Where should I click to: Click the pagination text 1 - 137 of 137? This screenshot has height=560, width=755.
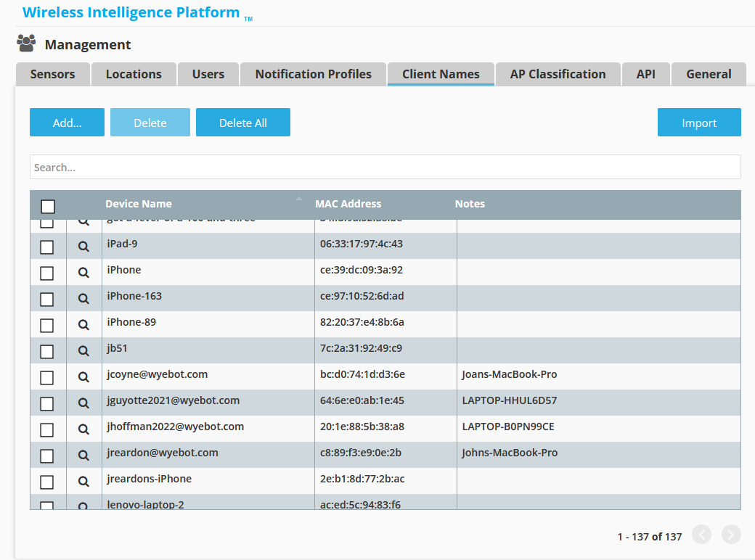coord(650,537)
